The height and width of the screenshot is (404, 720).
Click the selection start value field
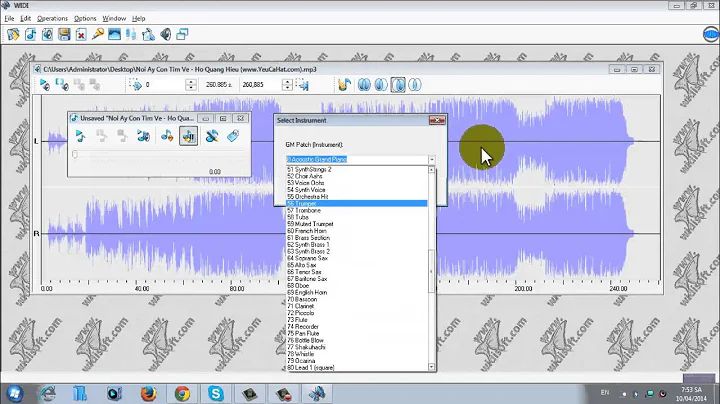(x=164, y=84)
